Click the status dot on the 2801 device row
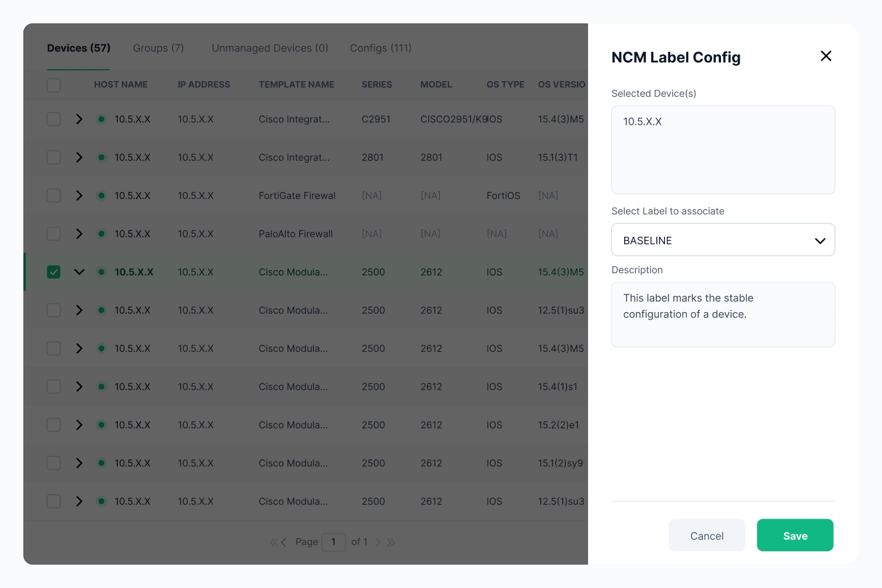 pyautogui.click(x=101, y=157)
